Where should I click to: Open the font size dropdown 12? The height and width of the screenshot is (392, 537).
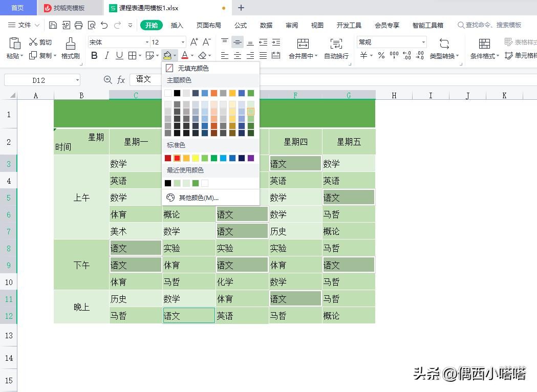(183, 42)
